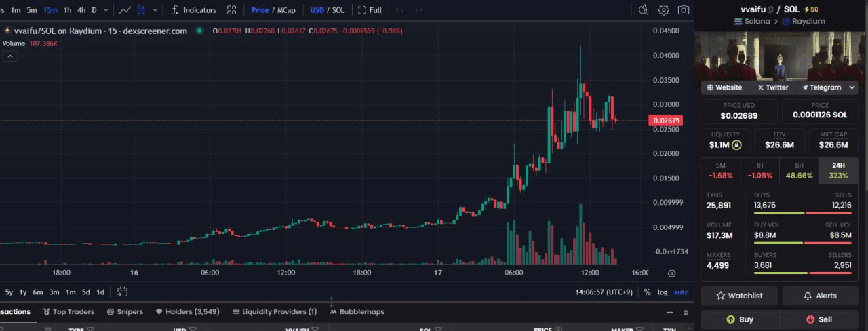Click the undo arrow in chart toolbar
The image size is (868, 331).
399,10
